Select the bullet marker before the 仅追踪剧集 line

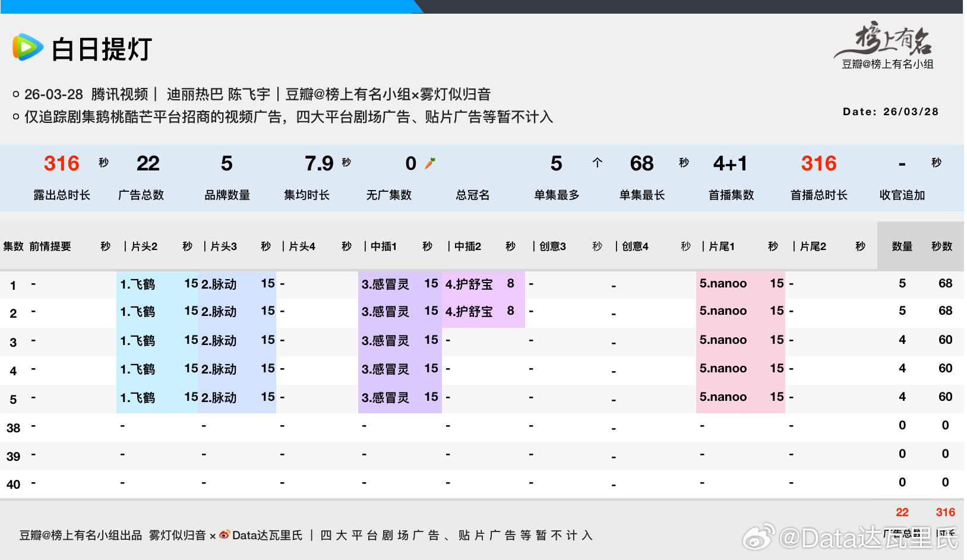[x=17, y=116]
